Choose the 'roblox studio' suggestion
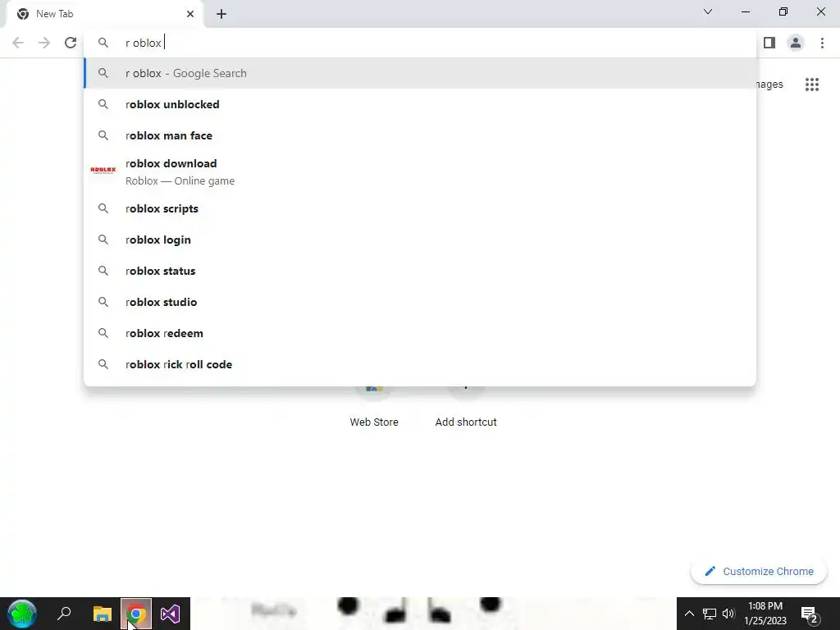This screenshot has height=630, width=840. click(420, 302)
